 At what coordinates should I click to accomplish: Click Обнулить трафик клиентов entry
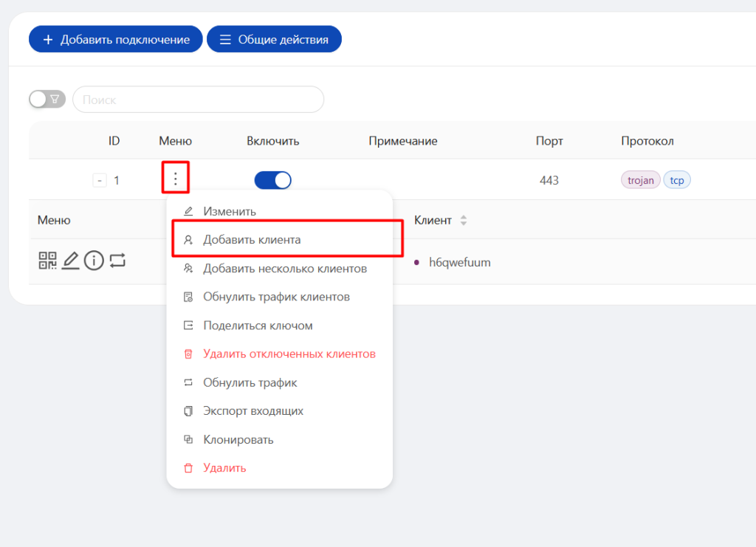[276, 297]
